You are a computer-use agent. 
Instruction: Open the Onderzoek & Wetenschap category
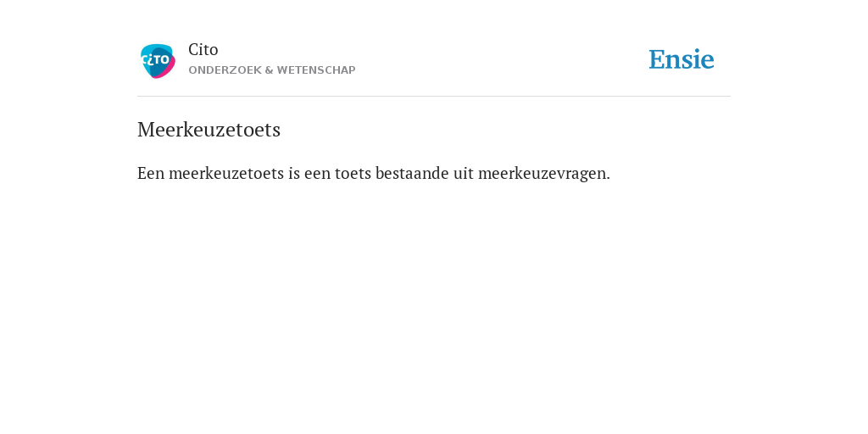click(272, 70)
